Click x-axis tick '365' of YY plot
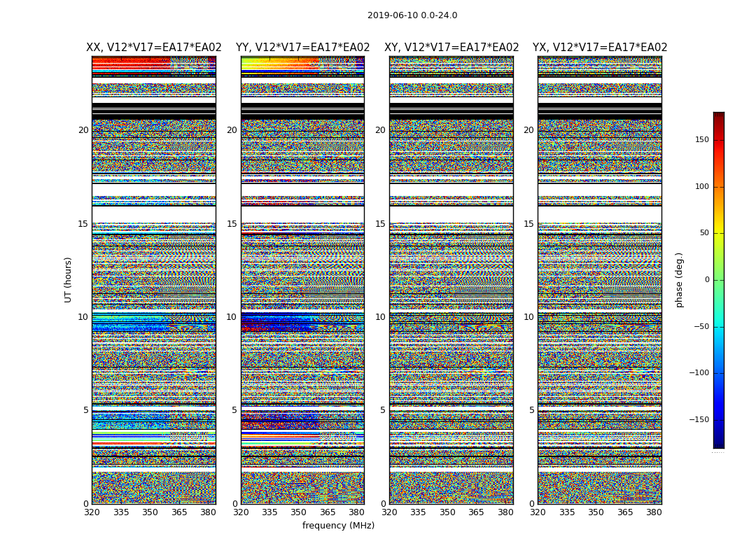The image size is (735, 560). 328,512
